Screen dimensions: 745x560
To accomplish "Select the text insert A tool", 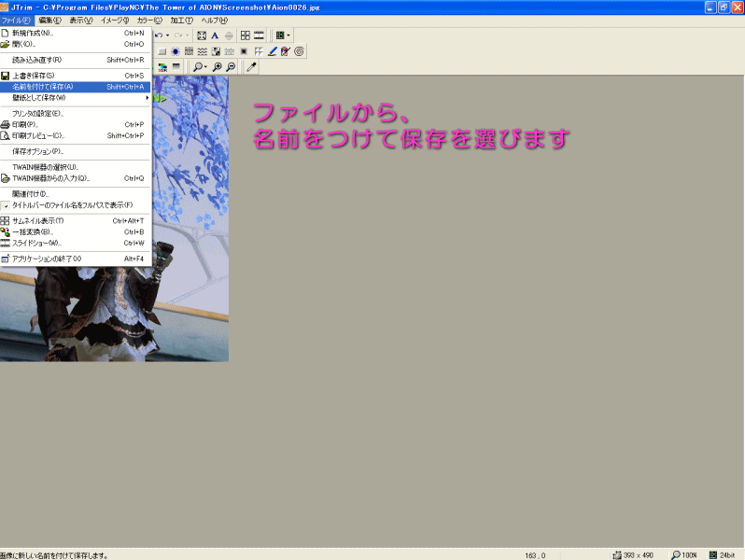I will coord(215,35).
